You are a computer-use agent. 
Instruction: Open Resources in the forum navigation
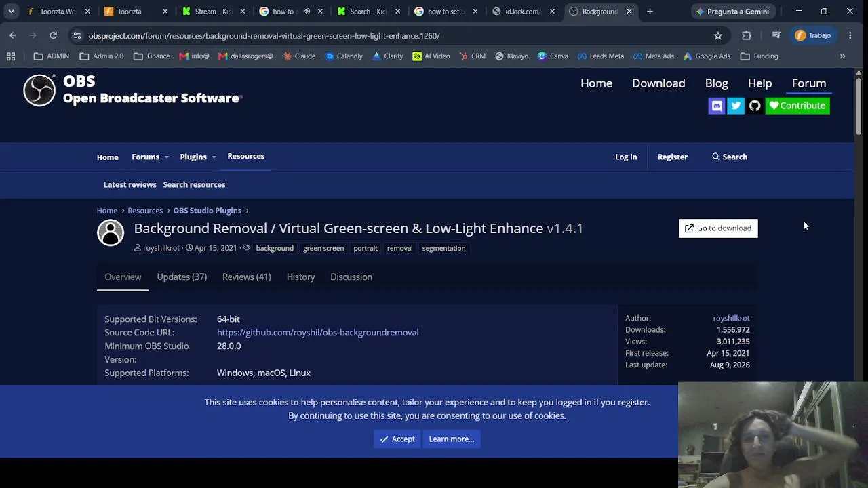coord(245,157)
